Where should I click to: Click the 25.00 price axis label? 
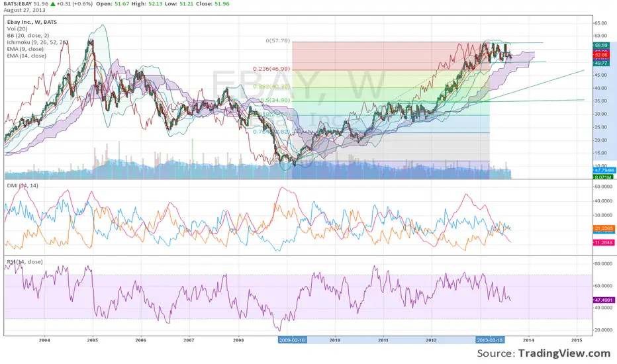tap(600, 127)
